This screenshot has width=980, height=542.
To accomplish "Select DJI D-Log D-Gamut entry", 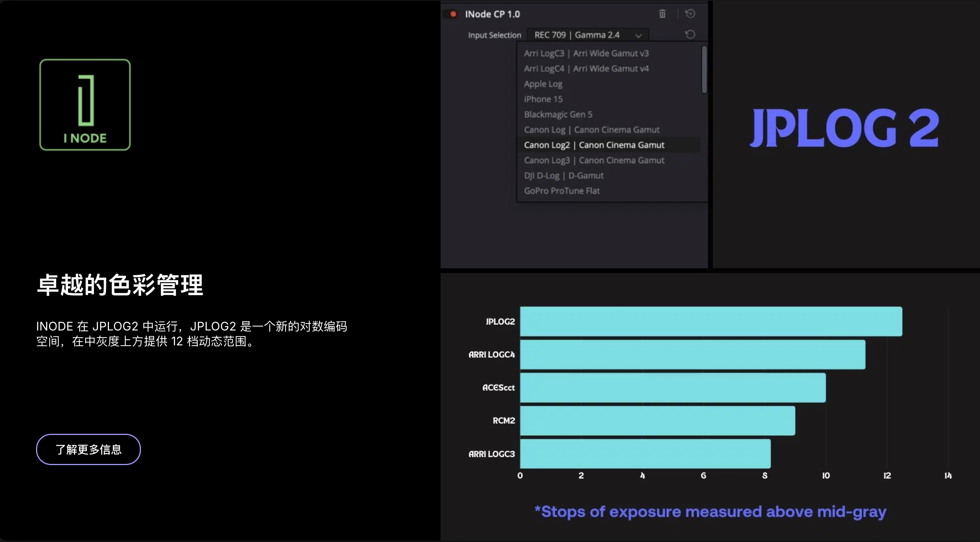I will (x=563, y=176).
